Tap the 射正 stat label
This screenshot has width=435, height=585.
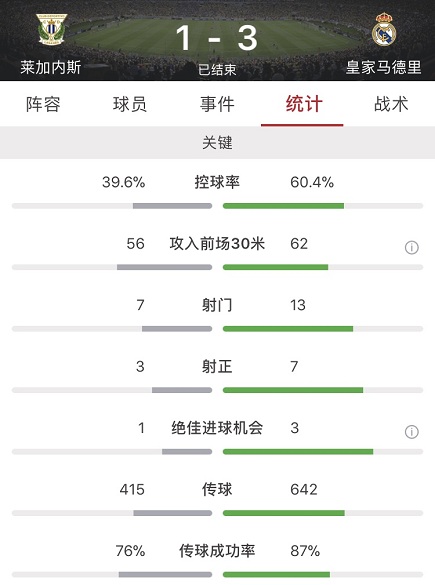[217, 366]
